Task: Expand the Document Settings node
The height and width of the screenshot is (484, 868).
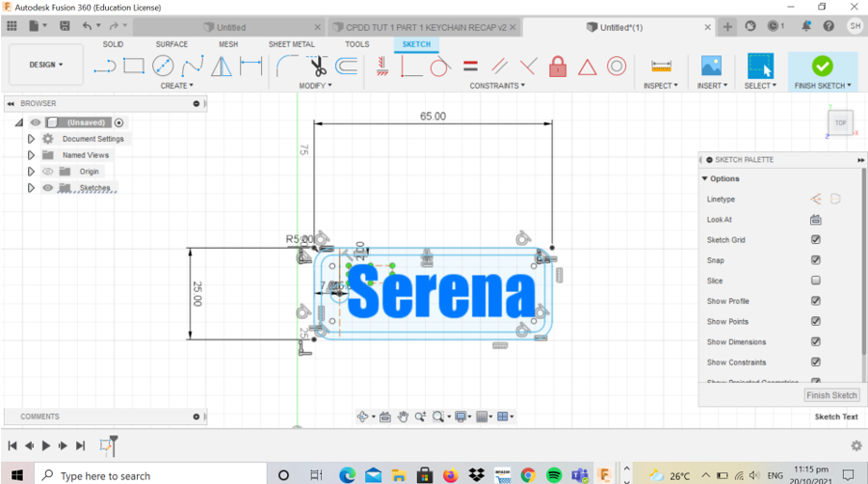Action: point(31,139)
